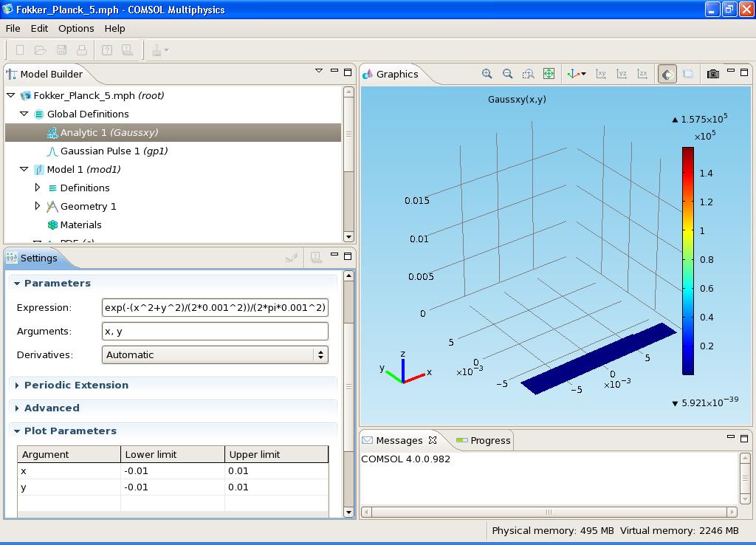The width and height of the screenshot is (756, 545).
Task: Click the Expression input field
Action: [215, 307]
